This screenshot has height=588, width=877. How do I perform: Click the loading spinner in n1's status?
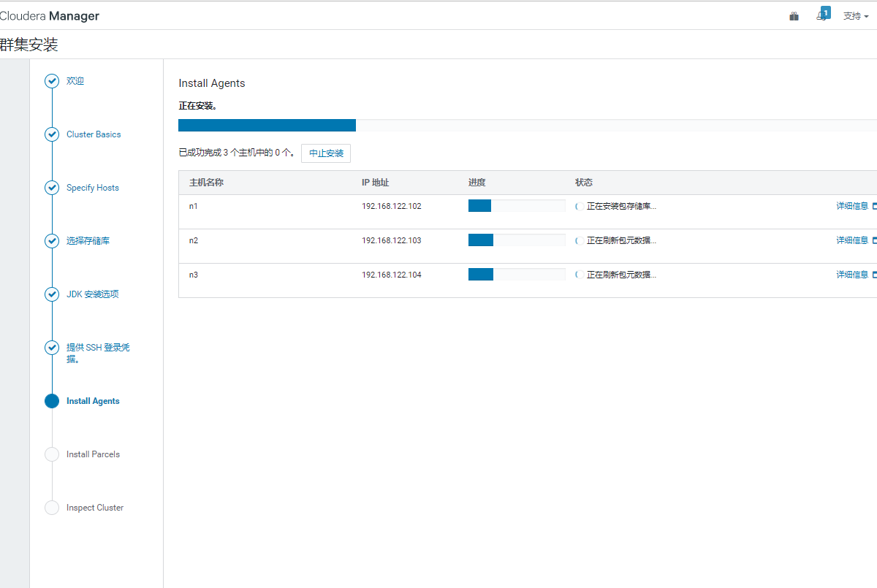tap(578, 206)
